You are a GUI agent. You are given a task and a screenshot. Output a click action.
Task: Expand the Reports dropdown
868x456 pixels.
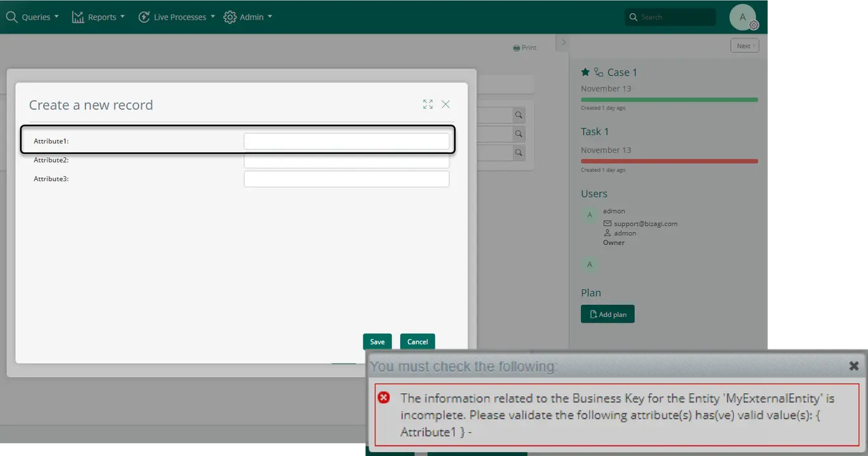click(98, 17)
